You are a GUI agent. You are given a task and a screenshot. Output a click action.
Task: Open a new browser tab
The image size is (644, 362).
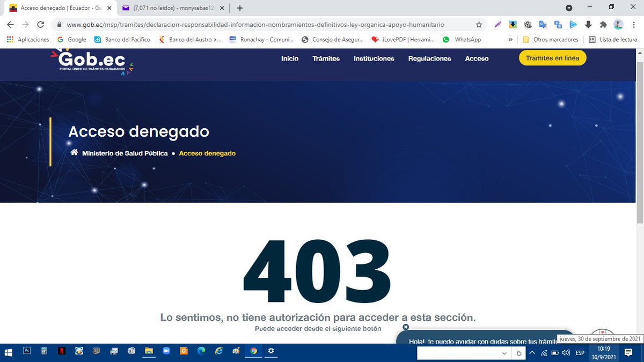[x=240, y=8]
